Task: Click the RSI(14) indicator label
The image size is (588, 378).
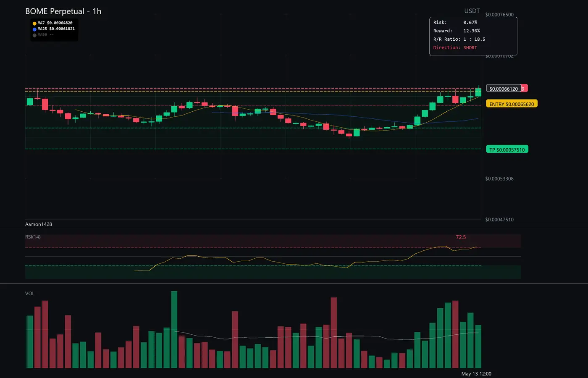Action: point(33,237)
